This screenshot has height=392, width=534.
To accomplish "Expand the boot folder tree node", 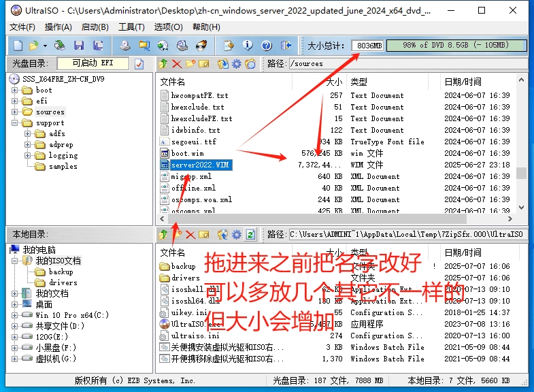I will point(15,90).
